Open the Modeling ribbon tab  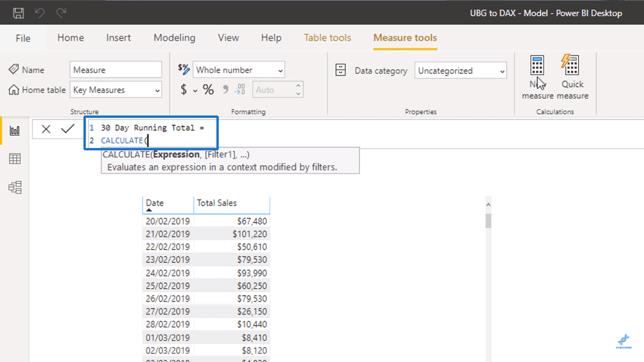click(x=174, y=38)
